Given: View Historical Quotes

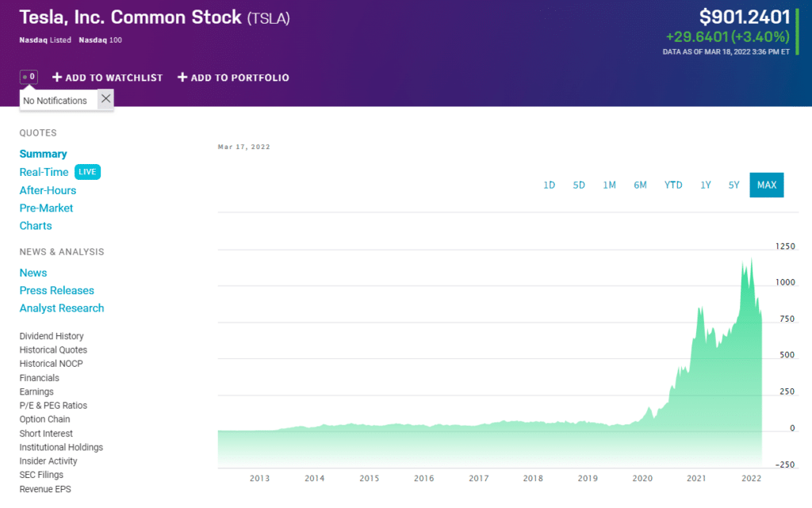Looking at the screenshot, I should click(53, 350).
